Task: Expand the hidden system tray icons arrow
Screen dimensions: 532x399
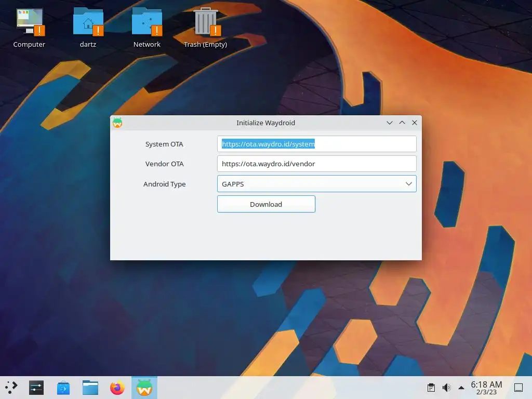Action: tap(461, 388)
